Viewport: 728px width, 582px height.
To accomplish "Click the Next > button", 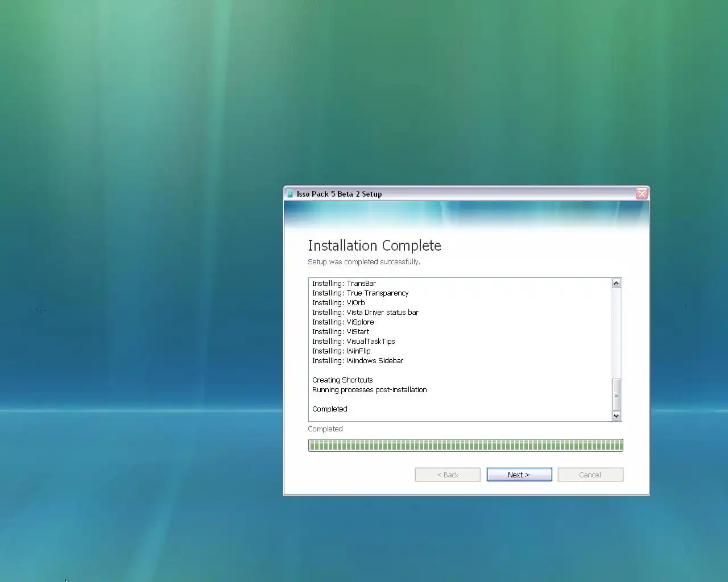I will 519,475.
